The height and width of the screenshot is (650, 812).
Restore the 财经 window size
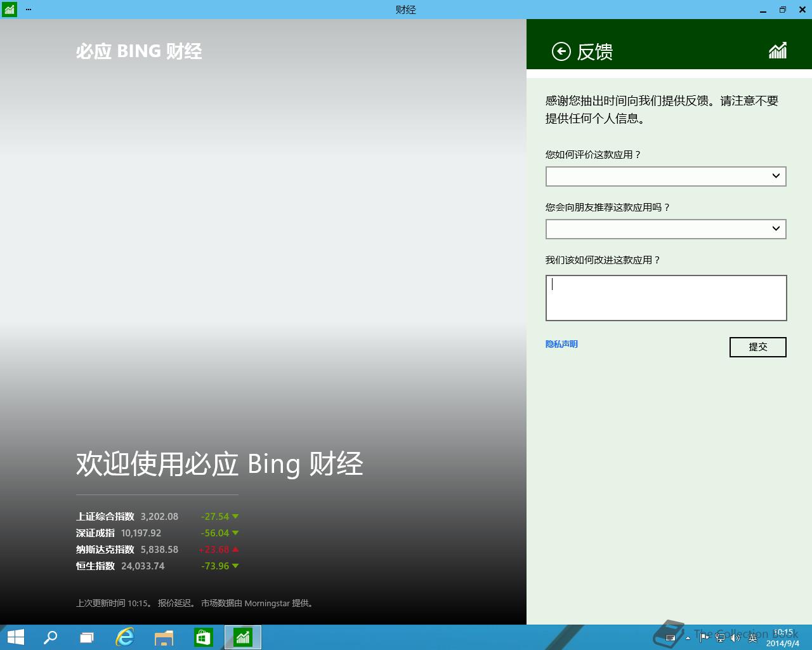783,10
